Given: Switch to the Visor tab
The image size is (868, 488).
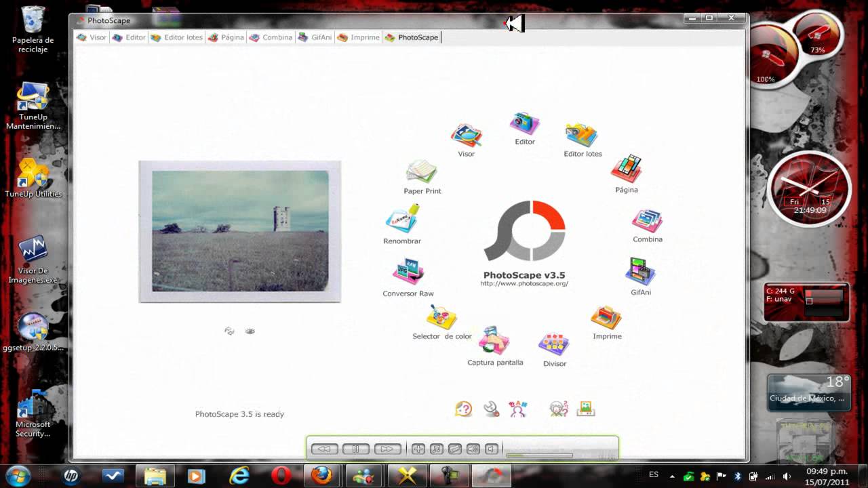Looking at the screenshot, I should point(92,37).
